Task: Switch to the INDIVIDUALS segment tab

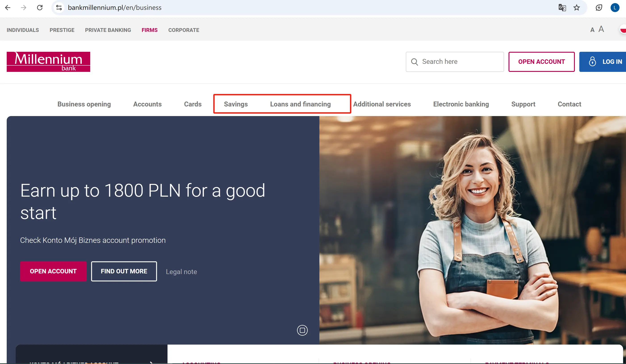Action: [23, 30]
